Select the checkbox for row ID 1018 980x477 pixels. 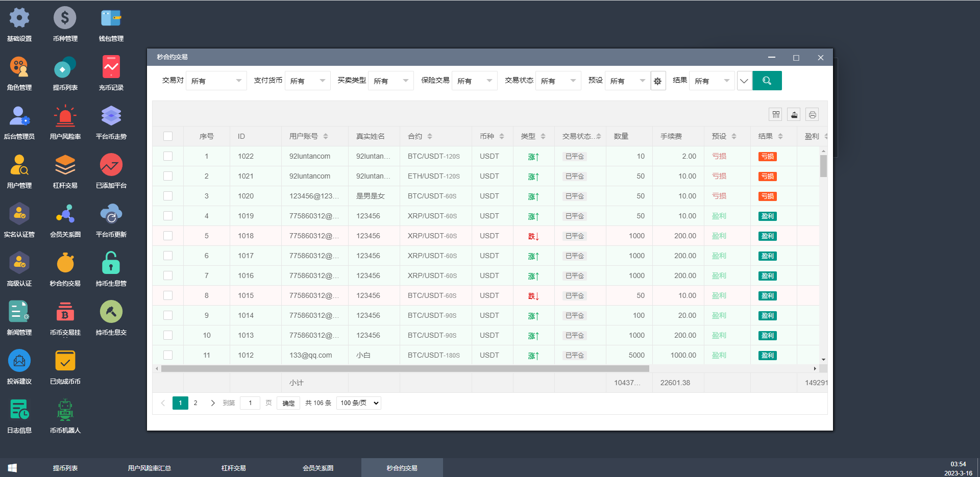168,236
